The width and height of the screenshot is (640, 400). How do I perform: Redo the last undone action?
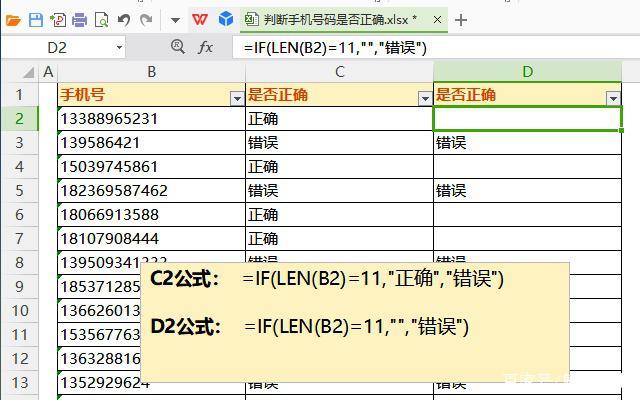coord(146,20)
